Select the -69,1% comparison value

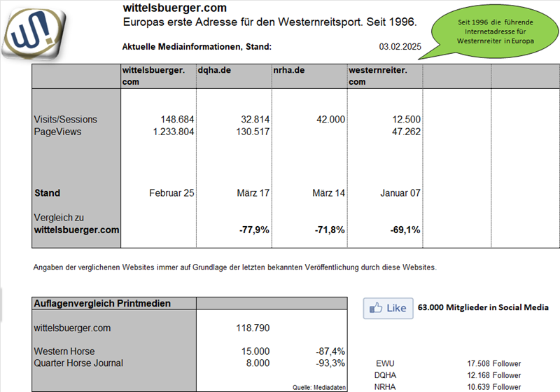pos(405,230)
